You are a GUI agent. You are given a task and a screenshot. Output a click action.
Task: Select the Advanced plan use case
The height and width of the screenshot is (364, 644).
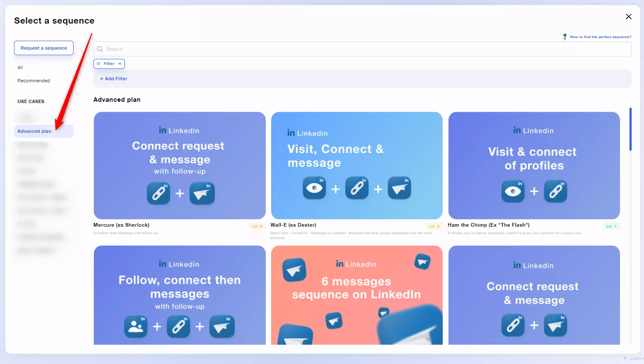34,131
